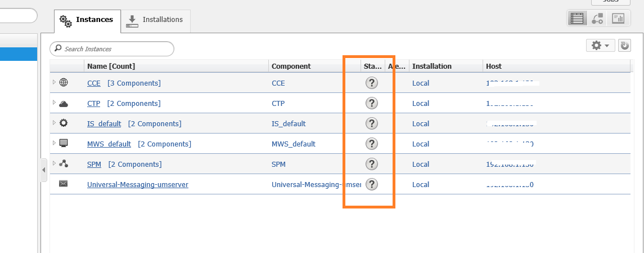Click the Local installation cell for CCE
Viewport: 644px width, 253px height.
pos(421,83)
